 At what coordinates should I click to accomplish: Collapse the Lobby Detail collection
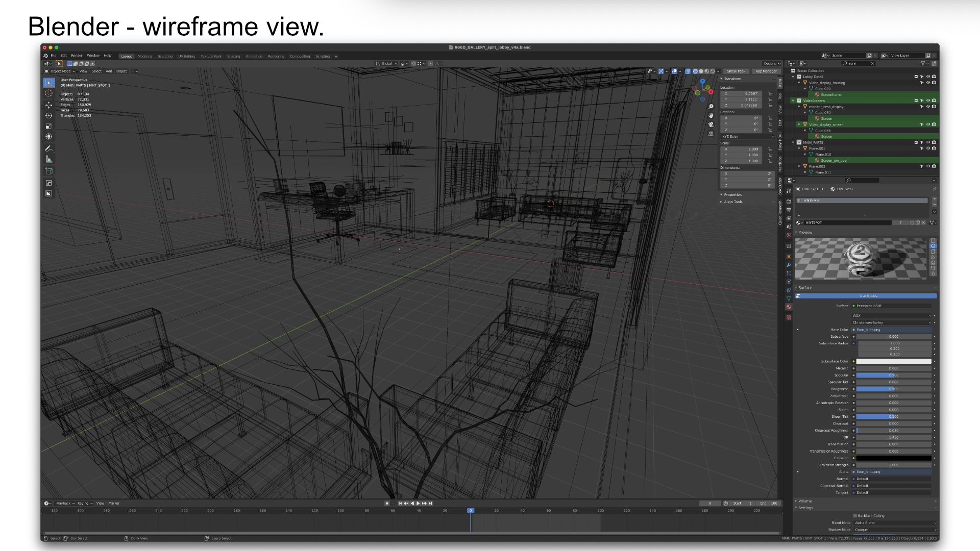[x=793, y=77]
